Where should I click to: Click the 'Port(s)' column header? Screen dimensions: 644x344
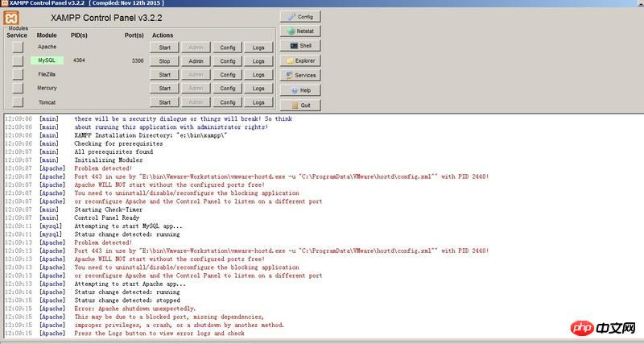click(x=134, y=35)
